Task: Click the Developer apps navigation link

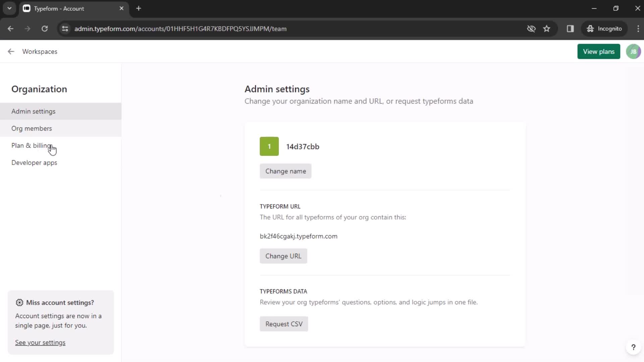Action: coord(34,163)
